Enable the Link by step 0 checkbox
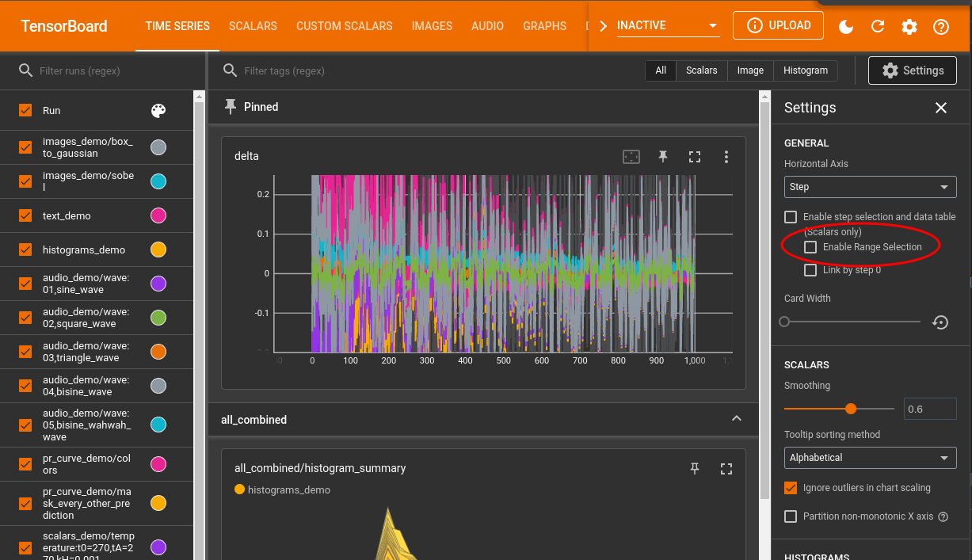Viewport: 972px width, 560px height. point(810,270)
